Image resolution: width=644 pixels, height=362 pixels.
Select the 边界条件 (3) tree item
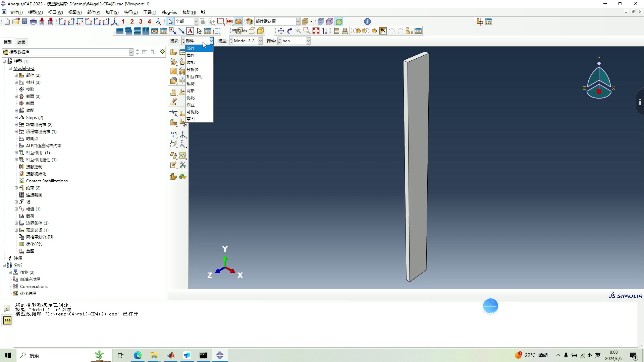point(37,223)
